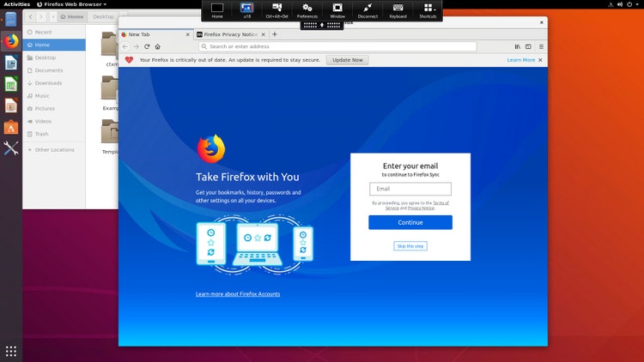
Task: Dismiss the update notification bar
Action: coord(540,60)
